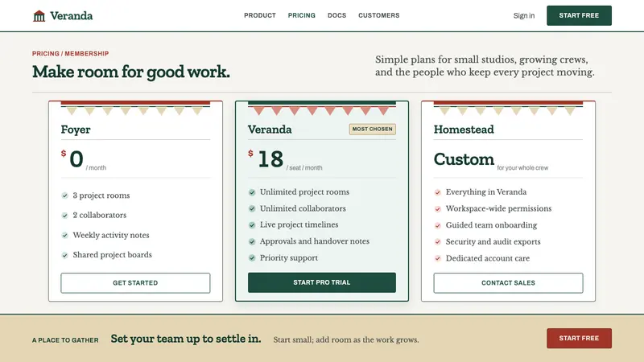Go to the Pricing nav item
644x362 pixels.
point(301,15)
